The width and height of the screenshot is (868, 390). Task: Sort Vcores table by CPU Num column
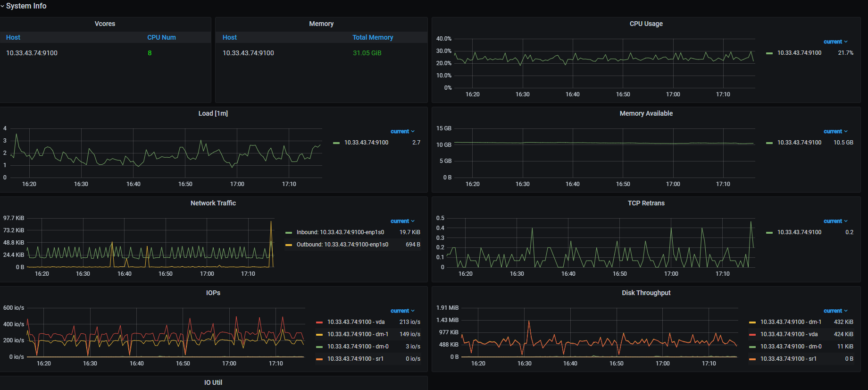click(x=161, y=37)
